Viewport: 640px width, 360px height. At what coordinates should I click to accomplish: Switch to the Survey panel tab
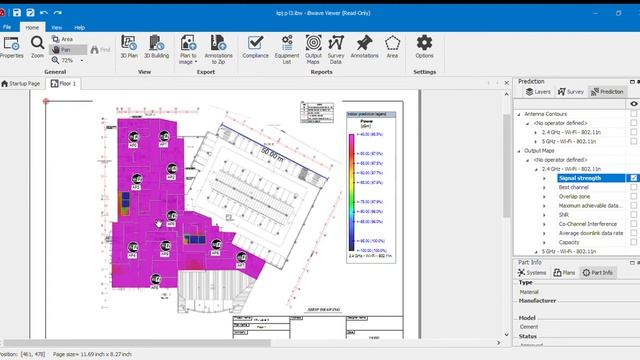(x=571, y=92)
